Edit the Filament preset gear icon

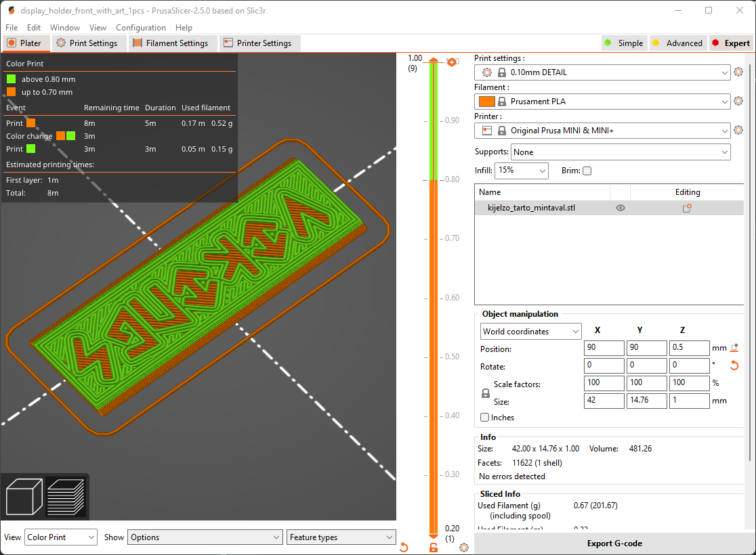738,101
